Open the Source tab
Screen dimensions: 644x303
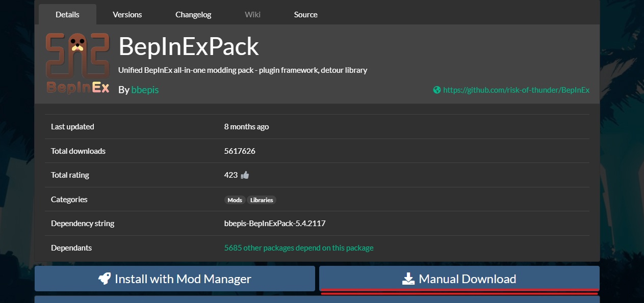pos(306,14)
